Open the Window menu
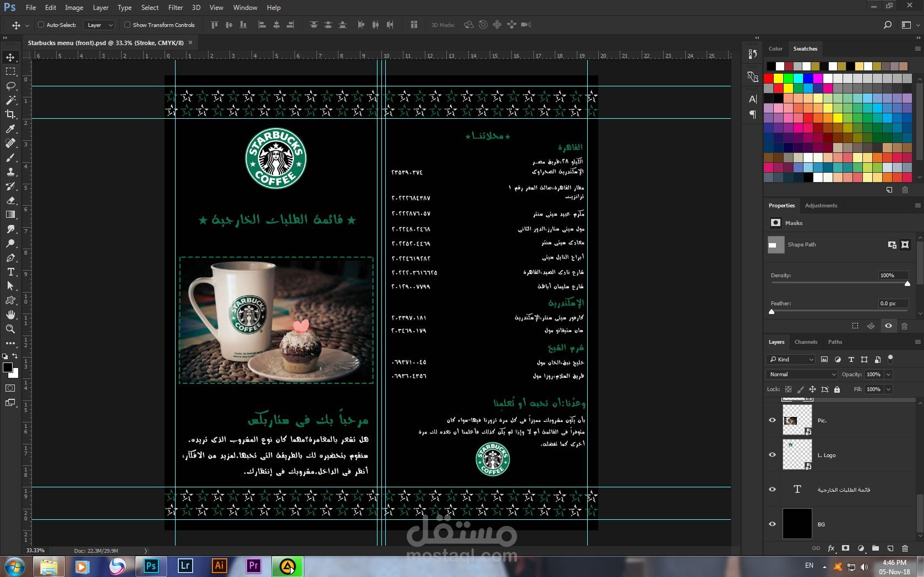The width and height of the screenshot is (924, 577). click(245, 8)
